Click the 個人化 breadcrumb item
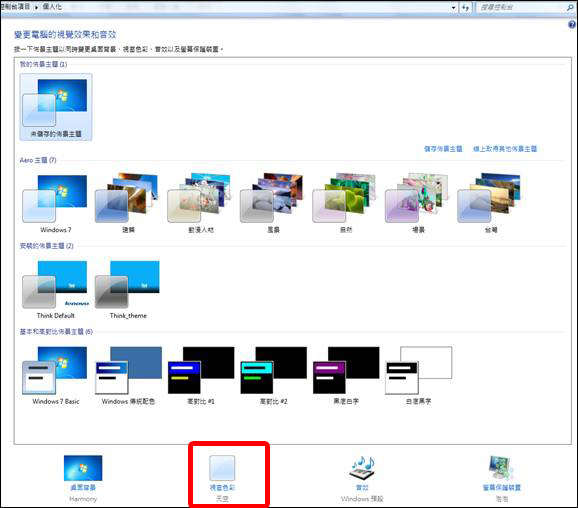This screenshot has height=508, width=578. click(x=52, y=7)
